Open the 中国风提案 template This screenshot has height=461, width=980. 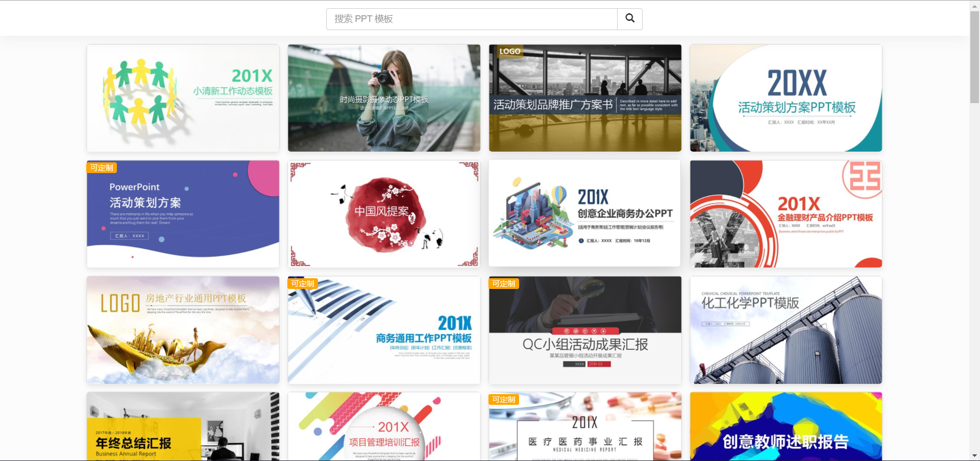click(x=383, y=213)
